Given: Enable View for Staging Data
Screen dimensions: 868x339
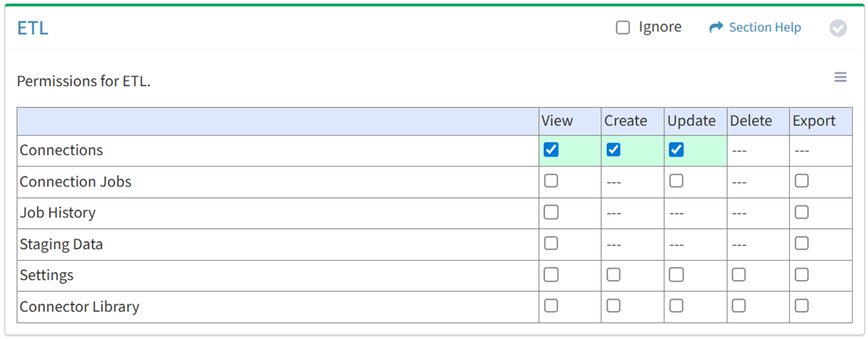Looking at the screenshot, I should [551, 243].
